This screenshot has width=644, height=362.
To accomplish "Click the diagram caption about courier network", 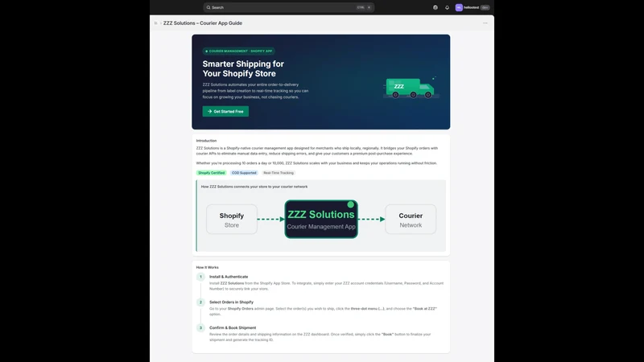I will pos(254,187).
